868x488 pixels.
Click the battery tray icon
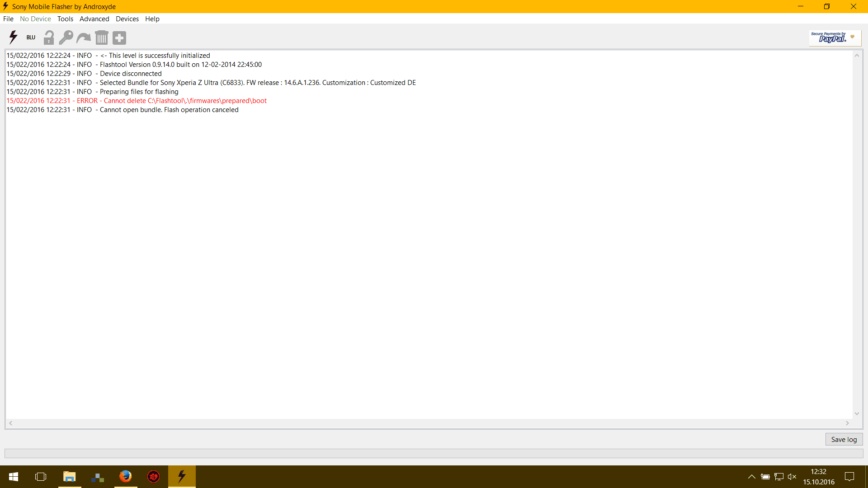765,477
